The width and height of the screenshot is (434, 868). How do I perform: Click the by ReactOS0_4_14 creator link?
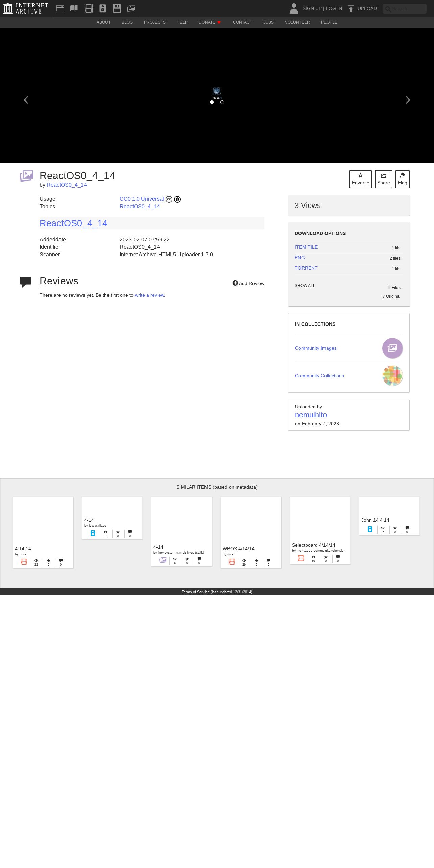[x=67, y=185]
